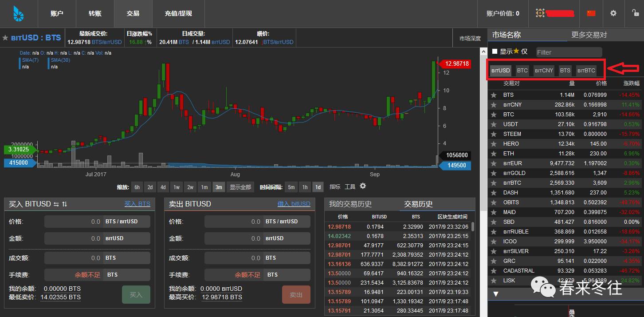Open 借入 bitUSD borrow link
This screenshot has height=317, width=644.
click(x=294, y=204)
